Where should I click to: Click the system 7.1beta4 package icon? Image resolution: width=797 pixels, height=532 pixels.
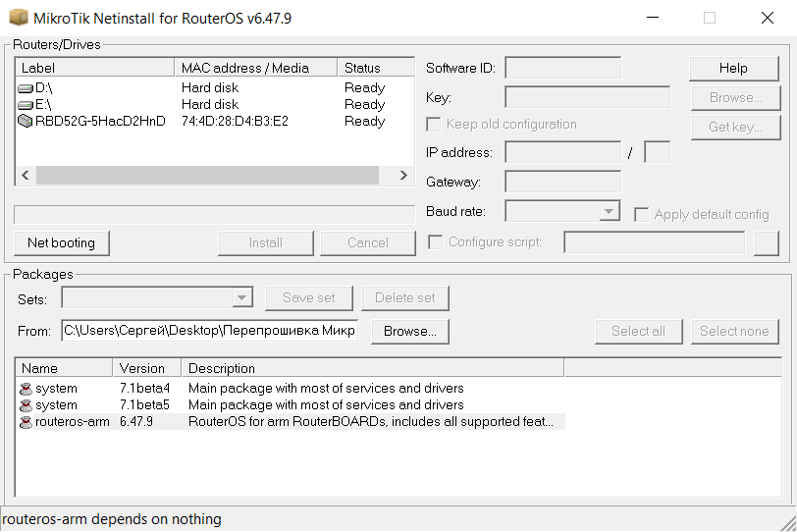pyautogui.click(x=26, y=389)
